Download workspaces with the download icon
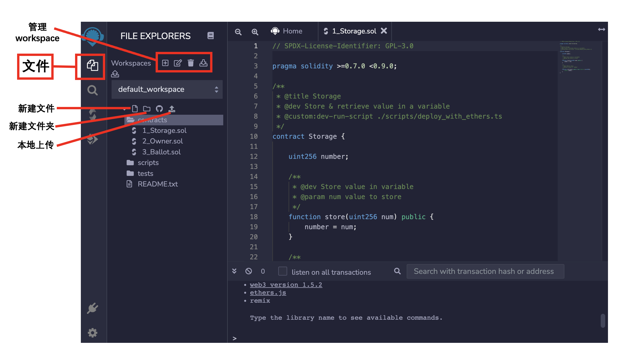The width and height of the screenshot is (630, 364). click(203, 63)
